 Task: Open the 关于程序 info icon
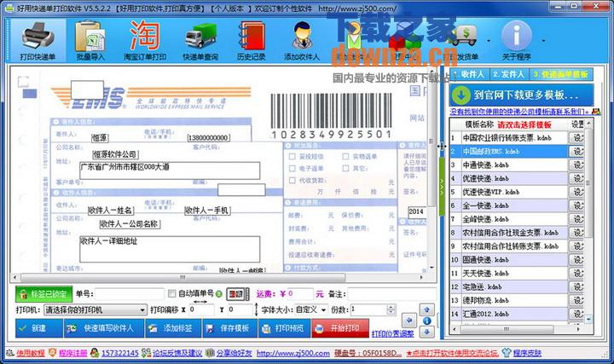click(516, 39)
